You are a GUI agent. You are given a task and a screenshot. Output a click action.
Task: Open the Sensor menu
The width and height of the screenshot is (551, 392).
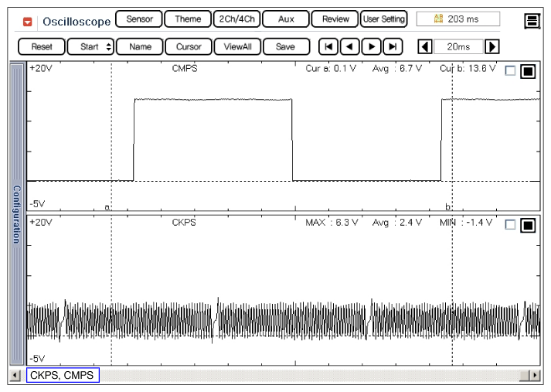tap(139, 19)
